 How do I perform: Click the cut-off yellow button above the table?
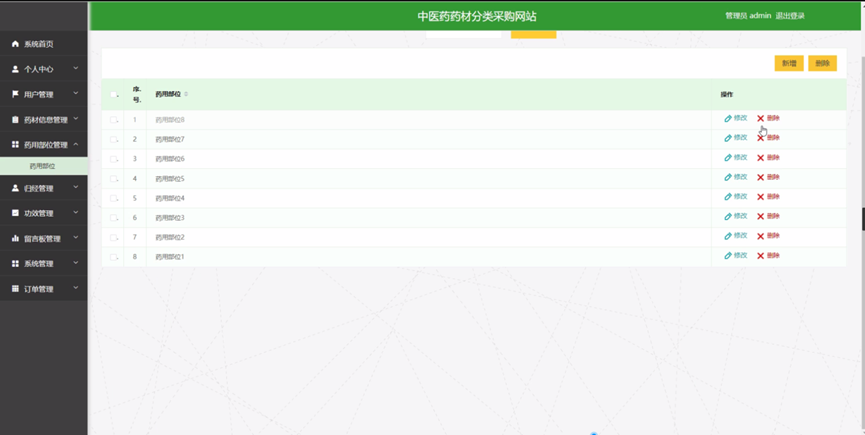(533, 34)
